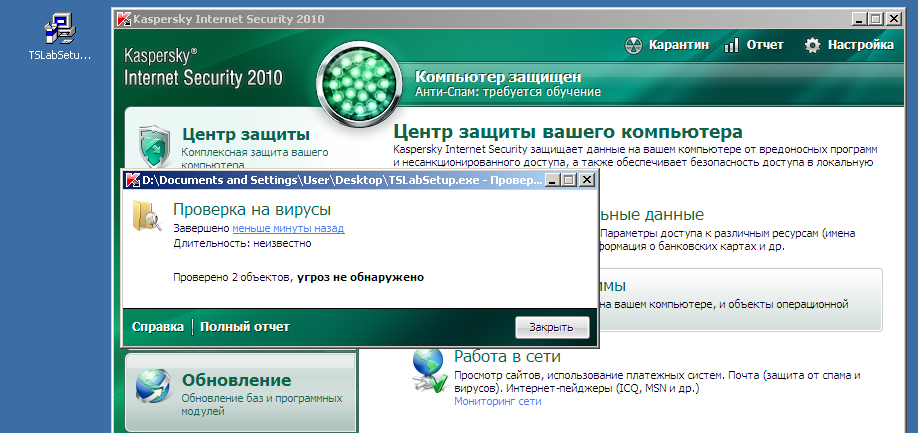
Task: Click the Работа в сети heading
Action: [x=508, y=356]
